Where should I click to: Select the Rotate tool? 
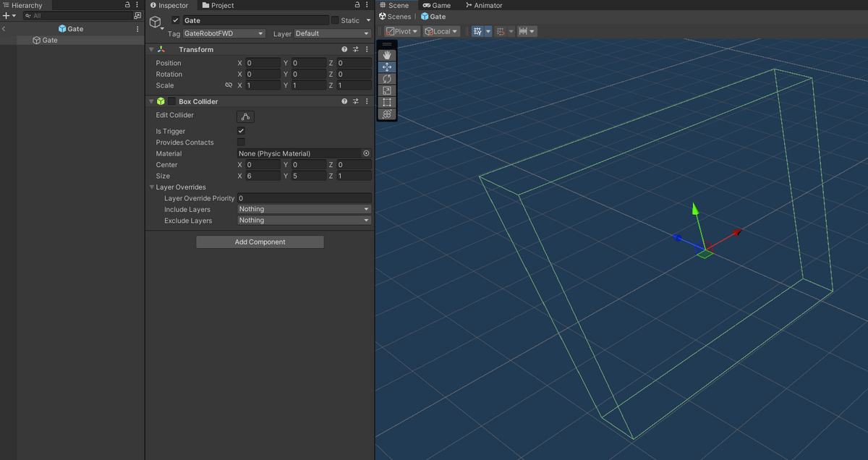[387, 78]
